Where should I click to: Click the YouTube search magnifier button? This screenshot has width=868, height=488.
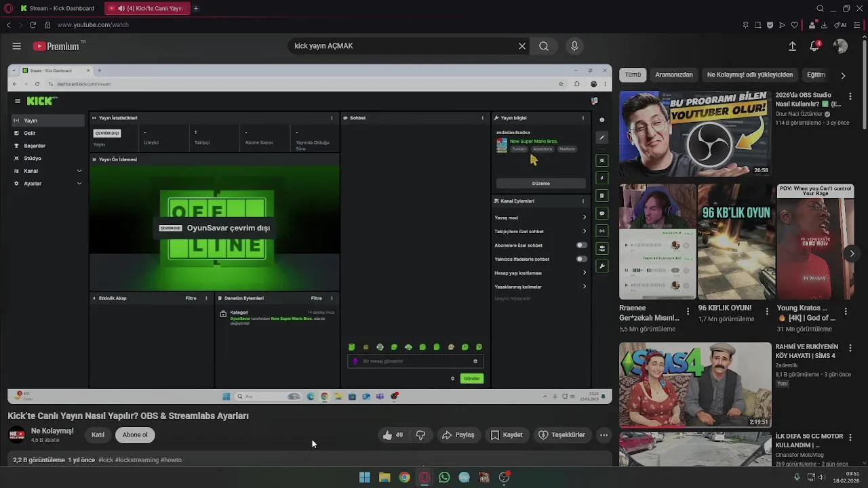coord(544,46)
